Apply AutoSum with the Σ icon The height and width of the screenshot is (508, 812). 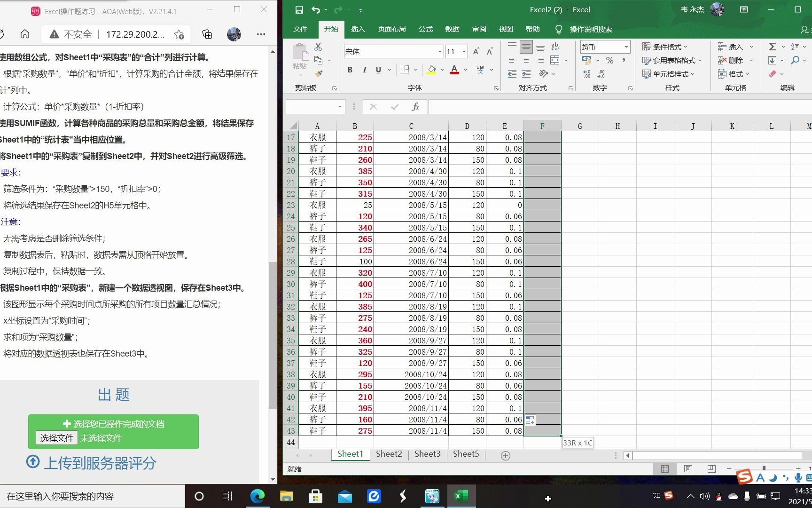coord(772,47)
